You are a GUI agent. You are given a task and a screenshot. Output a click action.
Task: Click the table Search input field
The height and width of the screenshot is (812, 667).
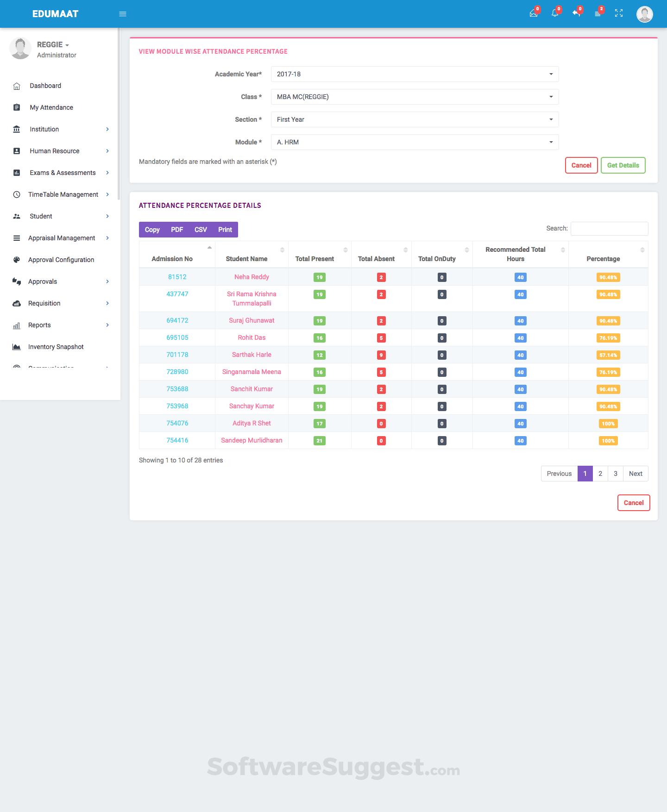[609, 229]
